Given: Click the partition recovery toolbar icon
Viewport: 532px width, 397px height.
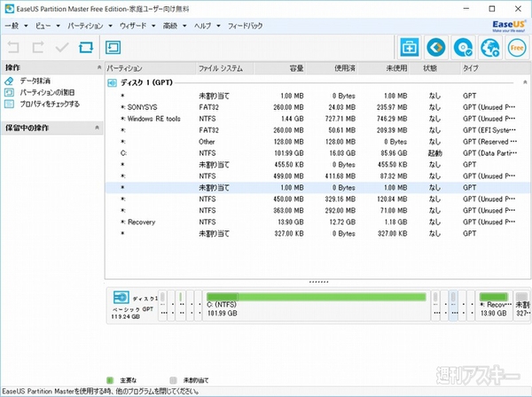Looking at the screenshot, I should (113, 48).
